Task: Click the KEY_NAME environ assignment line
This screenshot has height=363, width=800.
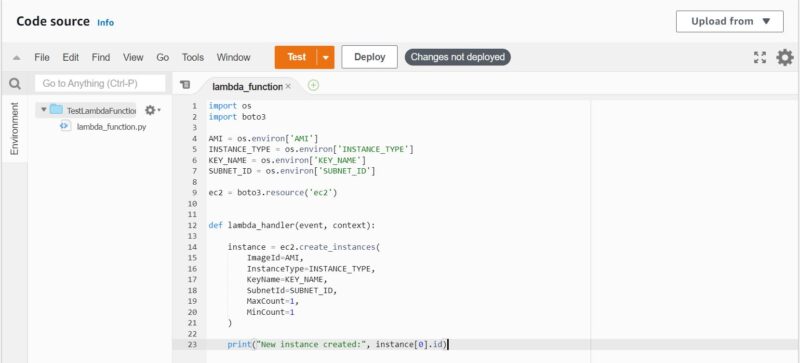Action: click(287, 160)
